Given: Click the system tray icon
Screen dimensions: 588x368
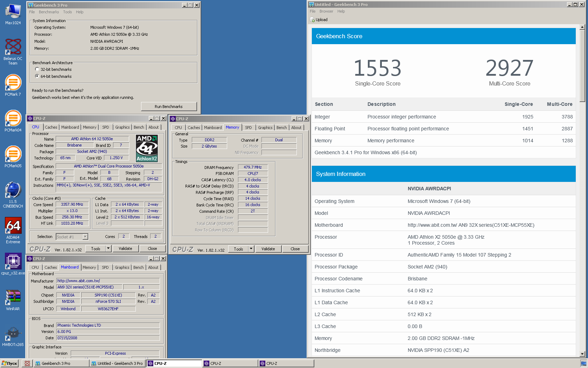Looking at the screenshot, I should (x=583, y=363).
